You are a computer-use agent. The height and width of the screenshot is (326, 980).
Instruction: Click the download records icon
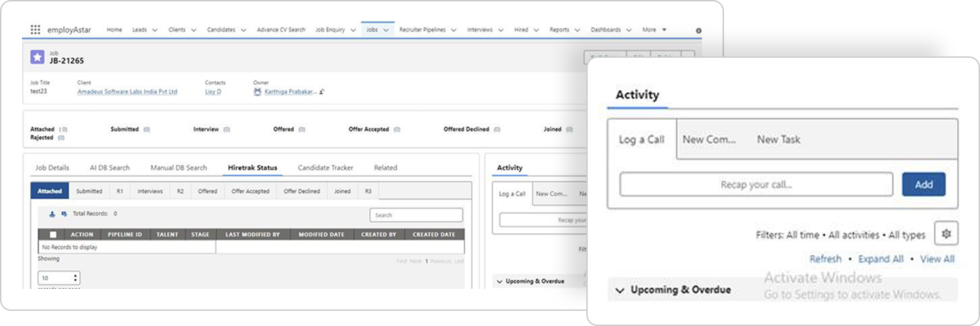(x=52, y=214)
